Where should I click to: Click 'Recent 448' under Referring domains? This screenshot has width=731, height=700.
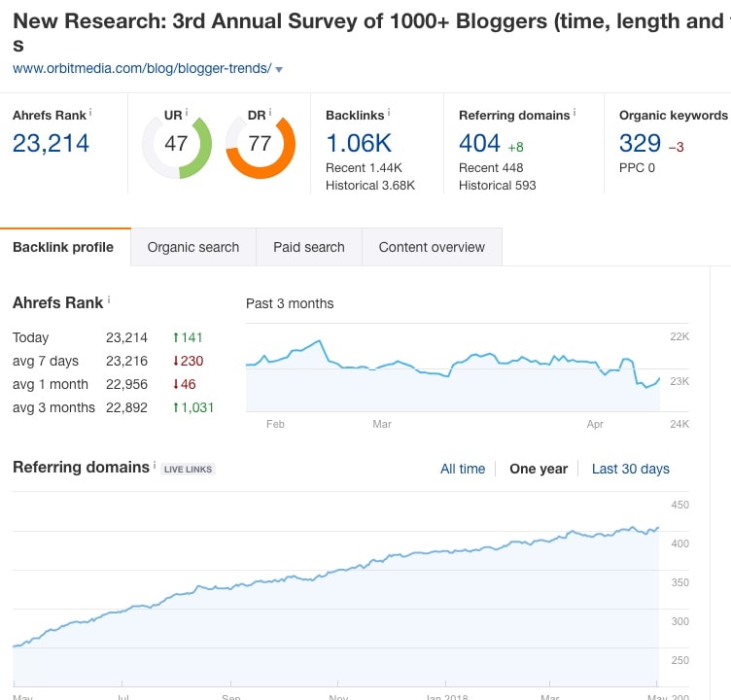[491, 168]
